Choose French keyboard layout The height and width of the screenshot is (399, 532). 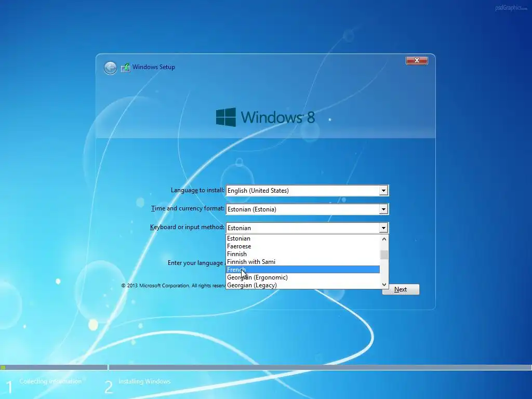303,270
